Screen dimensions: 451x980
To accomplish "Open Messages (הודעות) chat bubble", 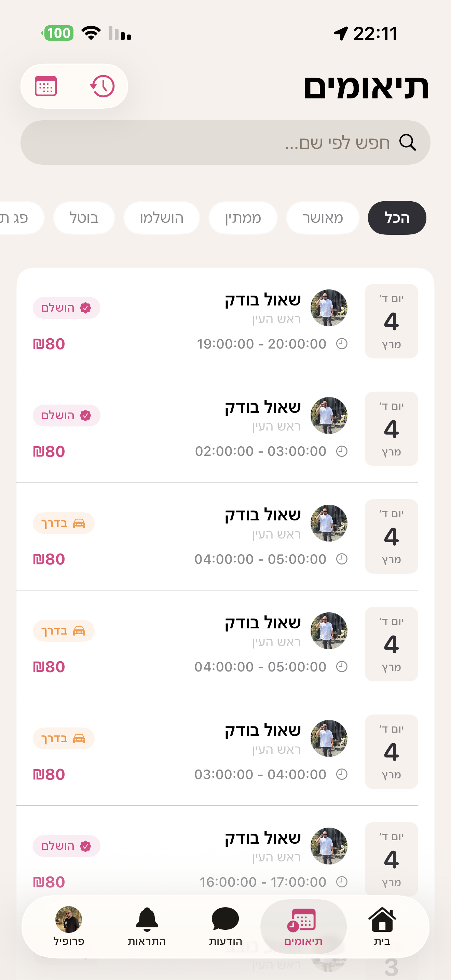I will (x=225, y=926).
